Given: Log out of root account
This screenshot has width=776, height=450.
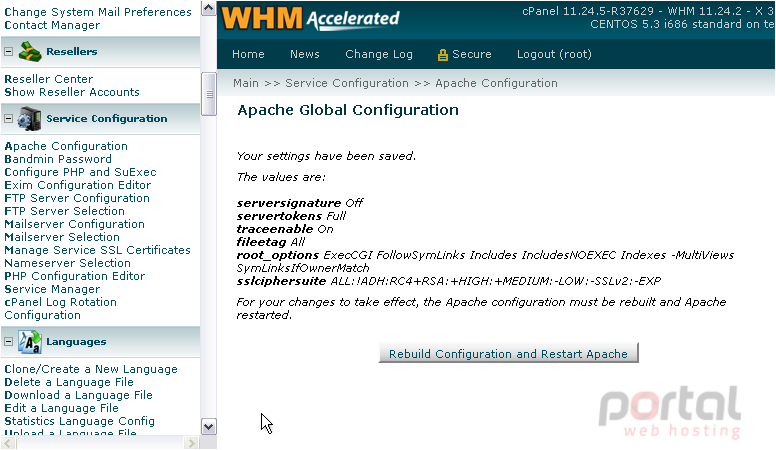Looking at the screenshot, I should (x=554, y=54).
